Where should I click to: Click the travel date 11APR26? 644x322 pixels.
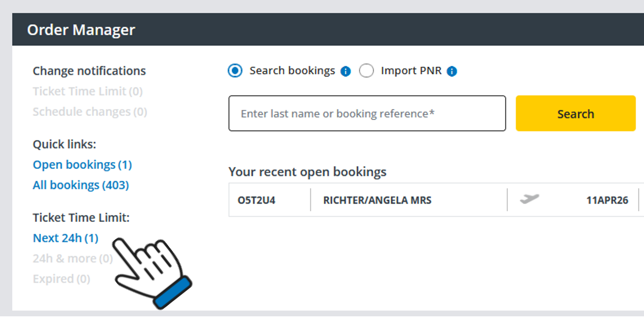(x=607, y=200)
